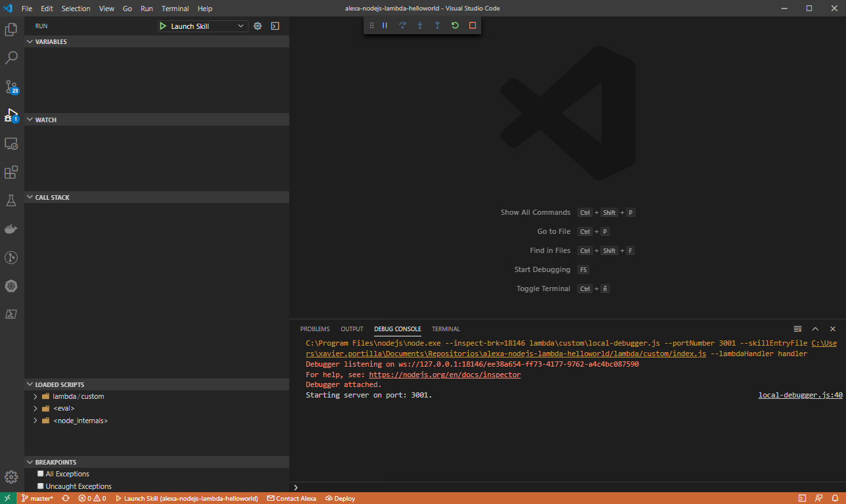The width and height of the screenshot is (846, 504).
Task: Open the Remote Explorer icon
Action: click(11, 143)
